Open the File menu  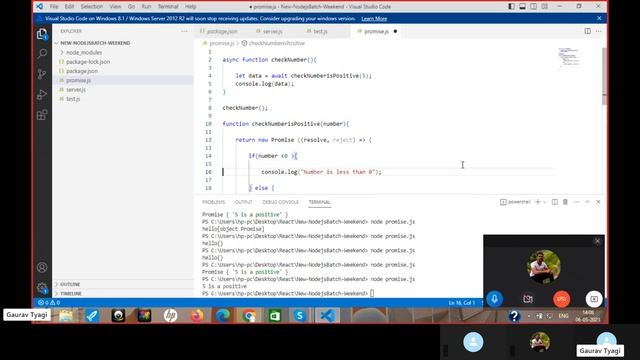click(54, 7)
